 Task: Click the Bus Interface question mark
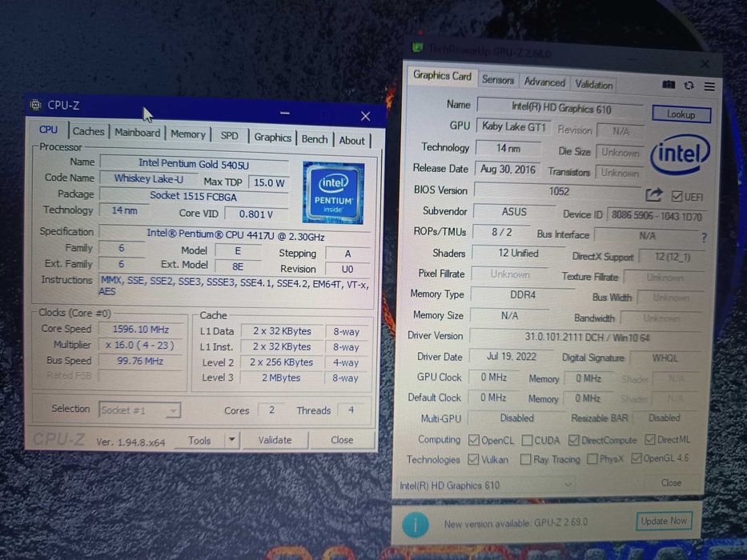point(704,237)
